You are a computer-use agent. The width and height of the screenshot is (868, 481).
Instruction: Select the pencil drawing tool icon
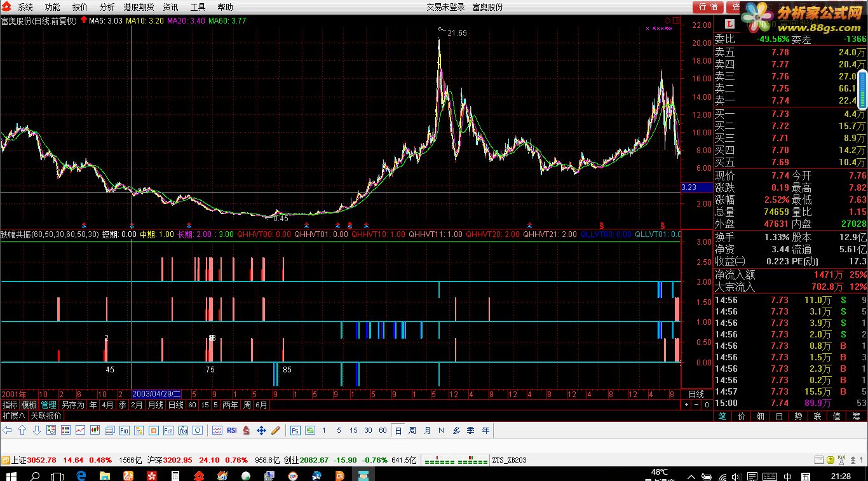click(276, 430)
